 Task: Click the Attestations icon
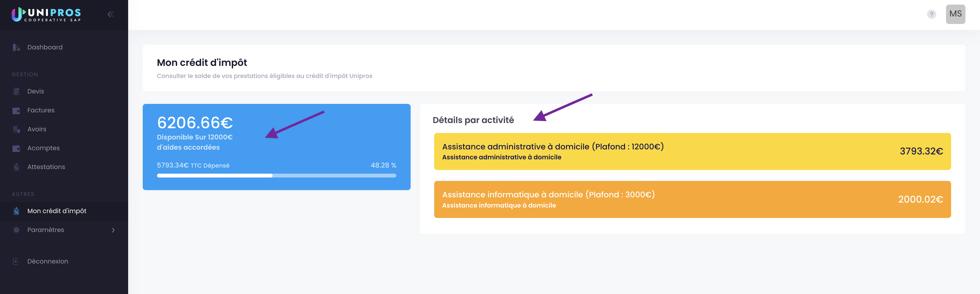[x=16, y=167]
